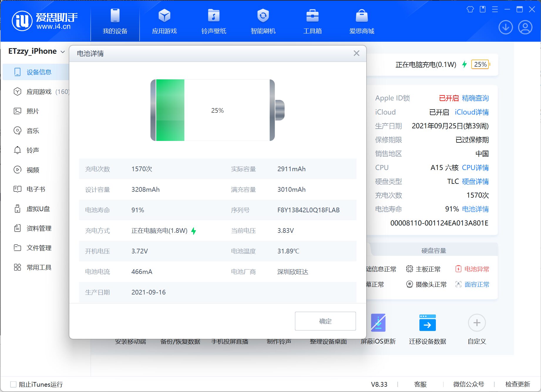This screenshot has height=392, width=541.
Task: Click the 铃声 bell icon in sidebar
Action: (x=17, y=150)
